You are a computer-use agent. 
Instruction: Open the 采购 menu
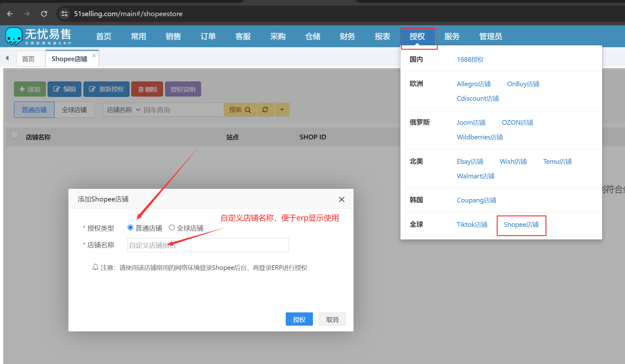coord(278,36)
